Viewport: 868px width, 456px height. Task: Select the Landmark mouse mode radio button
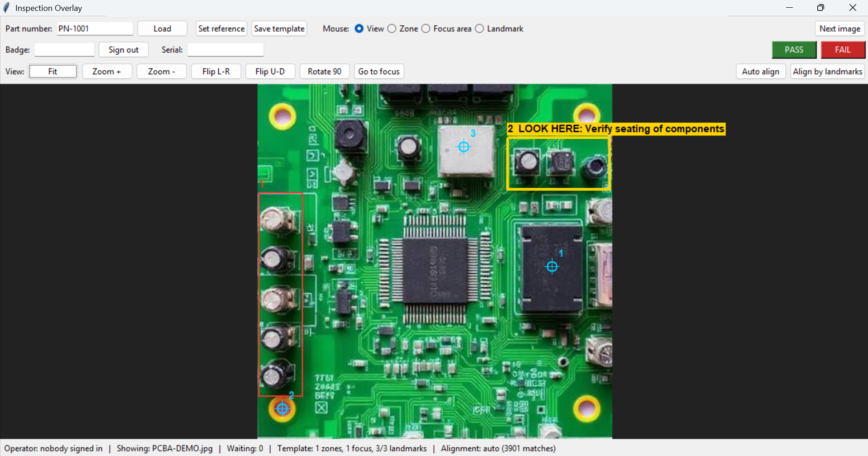pos(480,29)
